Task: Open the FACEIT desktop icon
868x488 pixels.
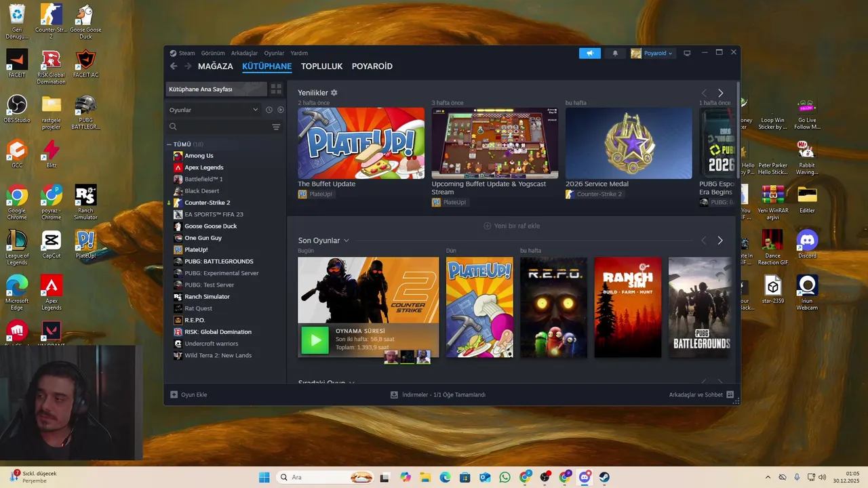Action: coord(17,64)
